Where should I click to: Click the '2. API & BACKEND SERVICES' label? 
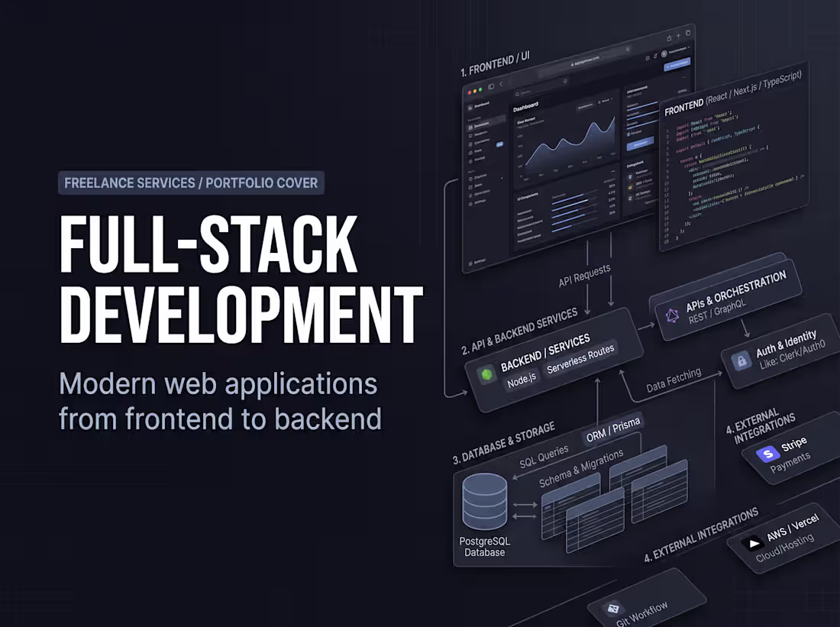519,331
